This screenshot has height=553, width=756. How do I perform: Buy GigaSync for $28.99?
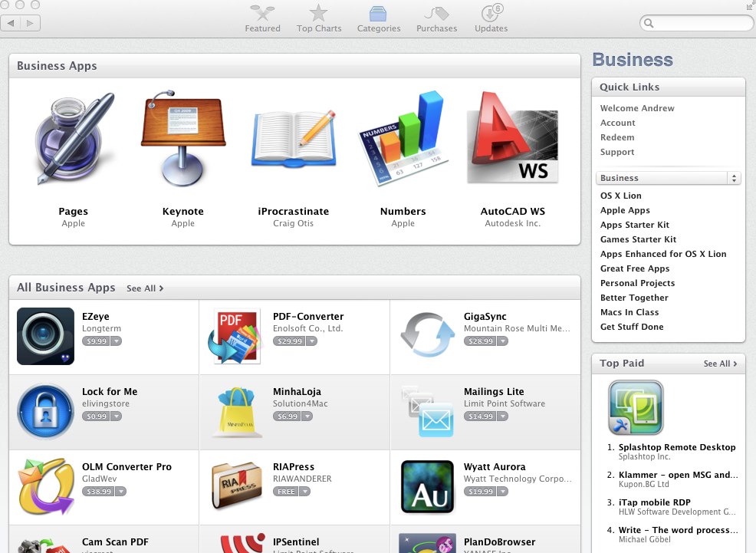coord(481,341)
